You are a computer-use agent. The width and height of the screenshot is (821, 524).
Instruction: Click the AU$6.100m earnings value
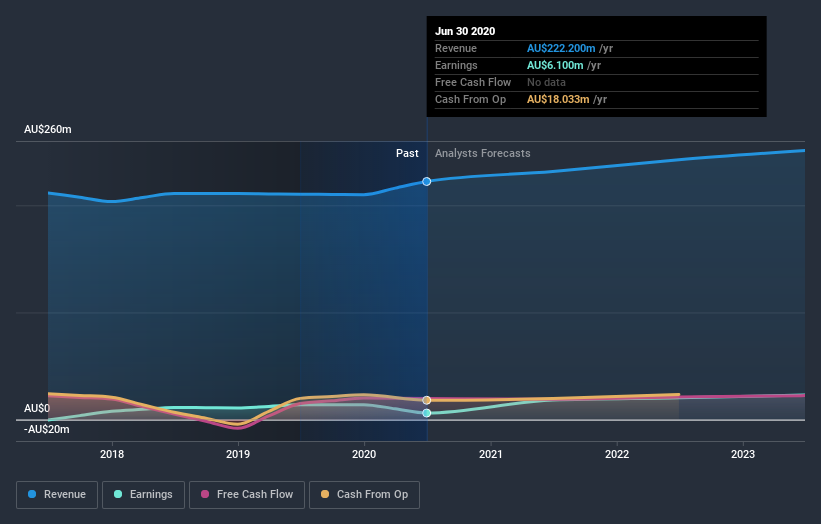pos(555,65)
